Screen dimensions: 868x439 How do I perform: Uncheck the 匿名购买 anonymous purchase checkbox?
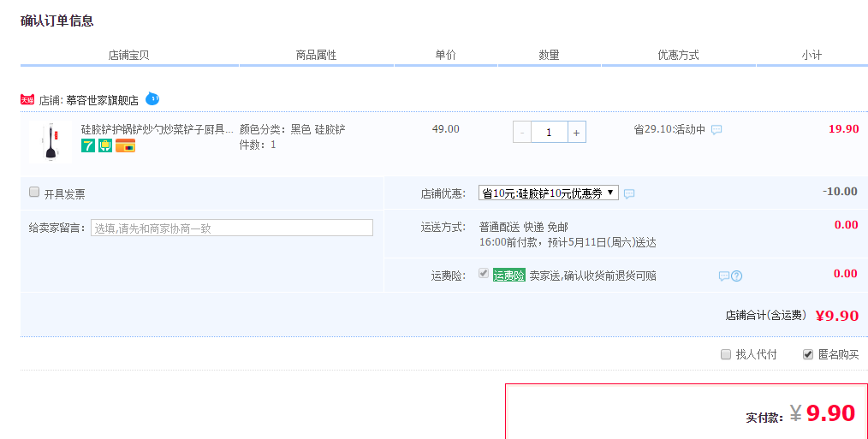coord(808,354)
